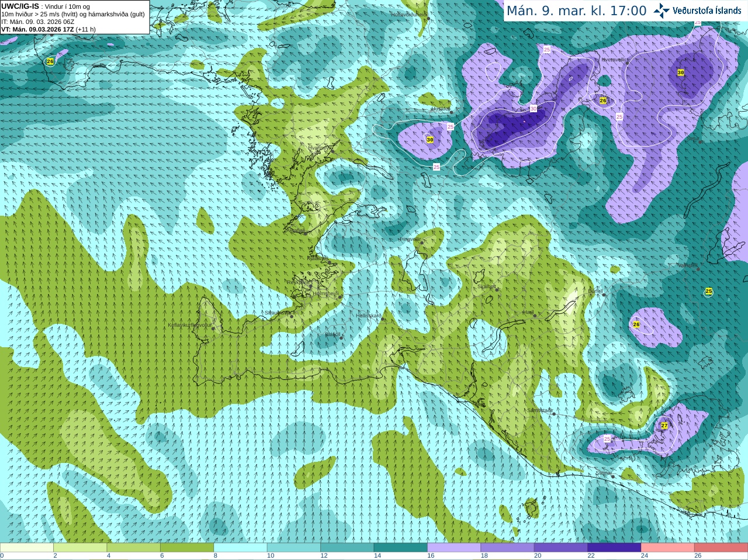Viewport: 748px width, 560px height.
Task: Pick the 18–20 purple legend swatch
Action: pyautogui.click(x=507, y=548)
